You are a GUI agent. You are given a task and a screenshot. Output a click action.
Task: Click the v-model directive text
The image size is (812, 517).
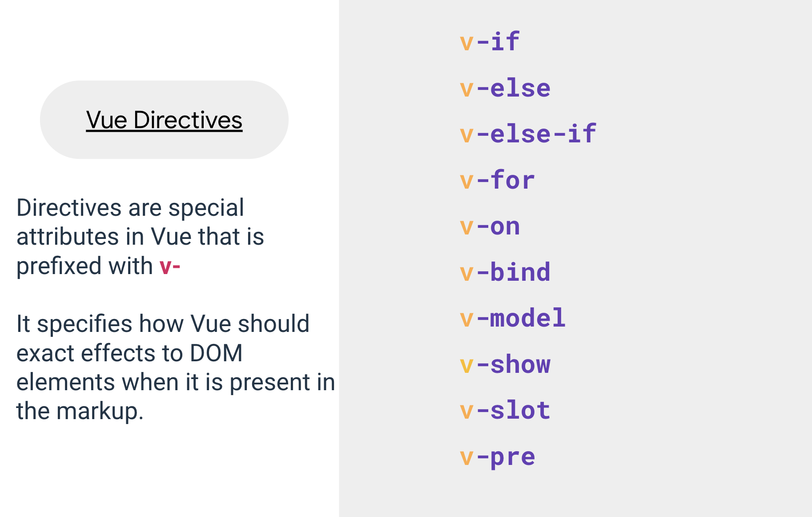tap(513, 318)
